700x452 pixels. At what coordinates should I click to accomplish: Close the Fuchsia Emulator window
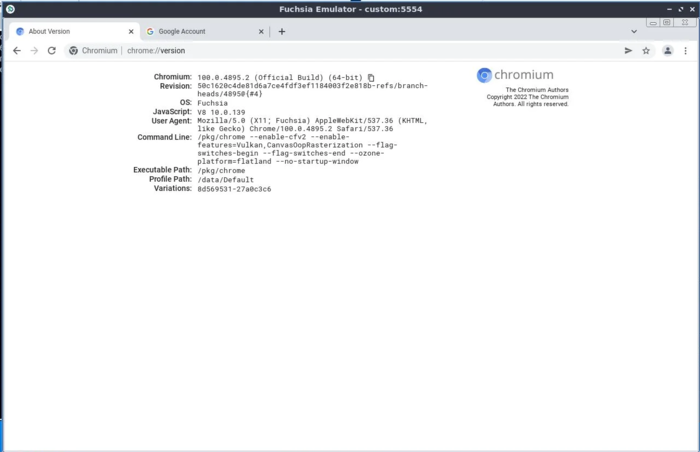coord(692,9)
